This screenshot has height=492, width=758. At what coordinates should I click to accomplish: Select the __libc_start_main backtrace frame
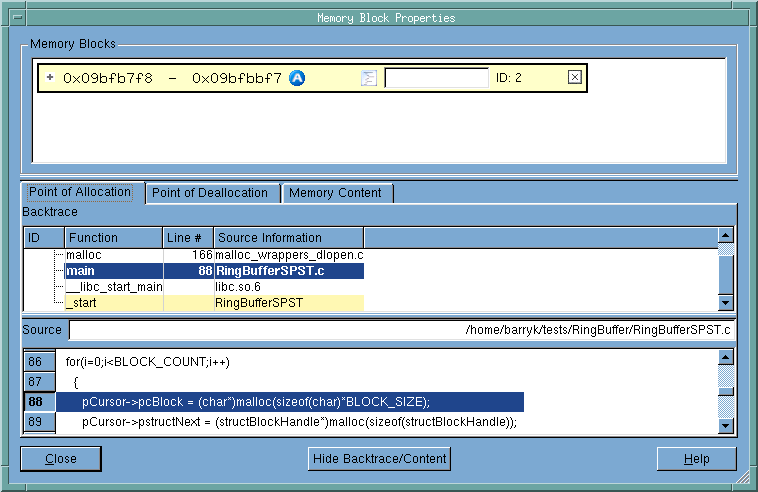tap(114, 287)
